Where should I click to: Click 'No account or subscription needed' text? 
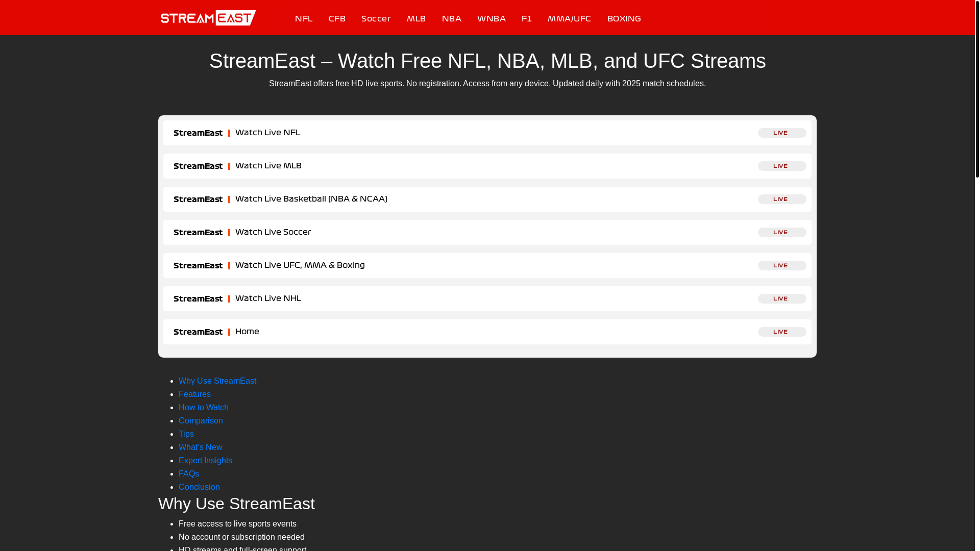(241, 537)
